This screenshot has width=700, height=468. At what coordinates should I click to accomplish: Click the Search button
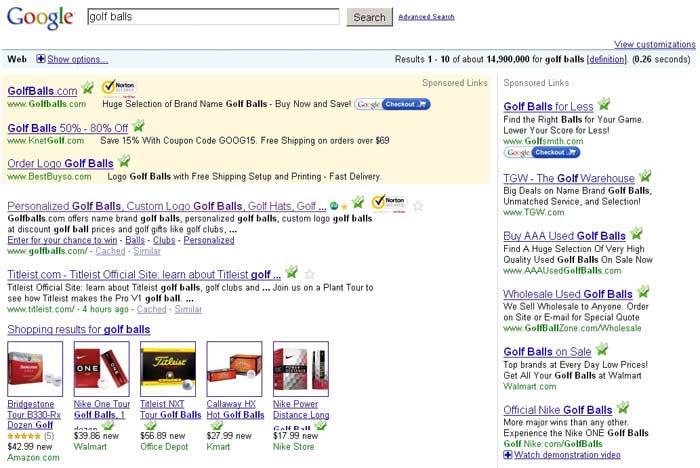tap(369, 17)
